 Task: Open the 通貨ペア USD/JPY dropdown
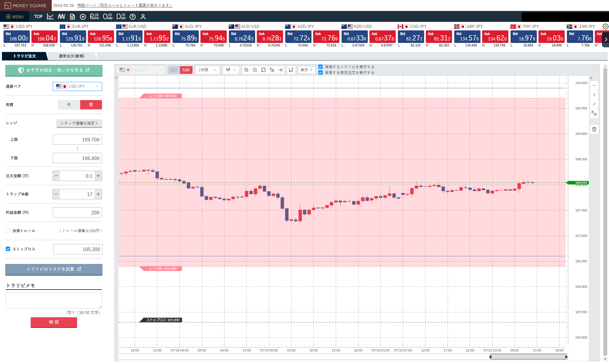(77, 86)
